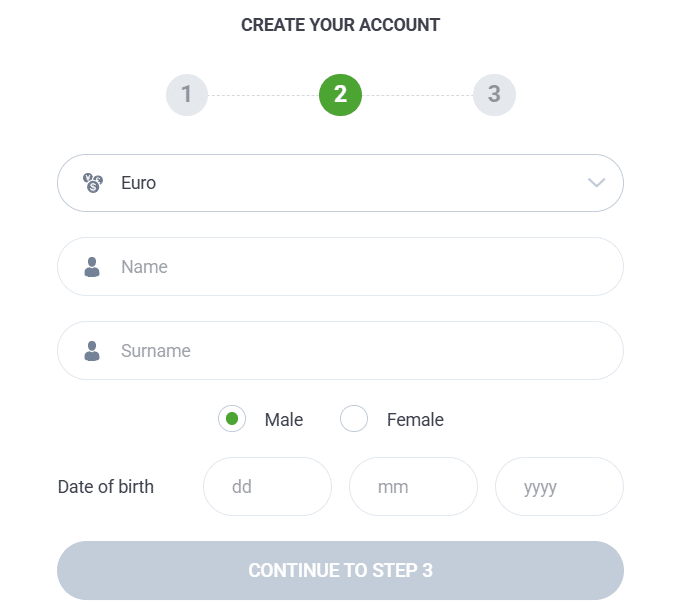Select the Male radio button
The height and width of the screenshot is (616, 686).
232,419
